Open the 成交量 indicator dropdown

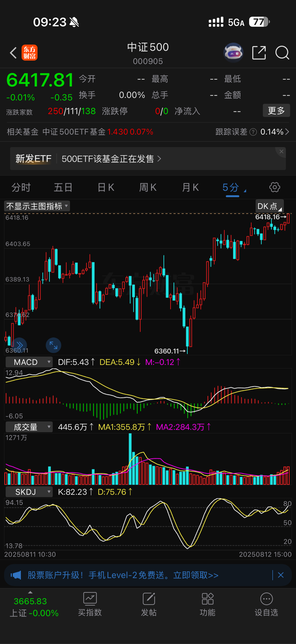(29, 427)
